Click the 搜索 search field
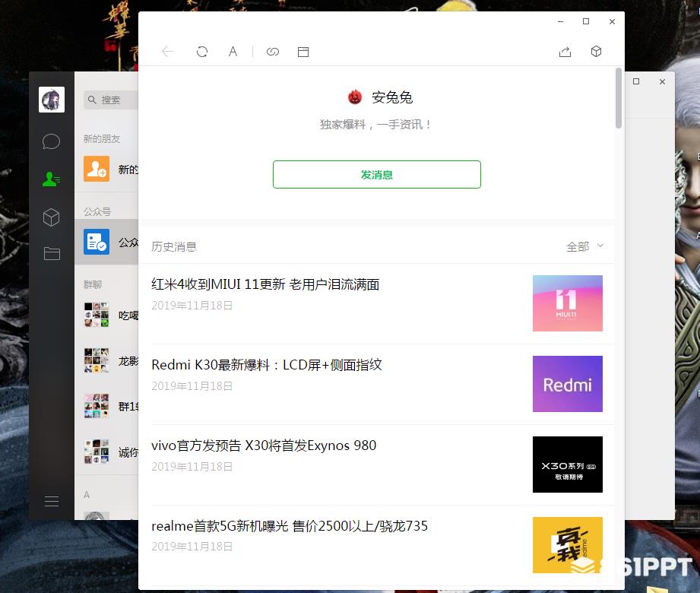700x593 pixels. (x=111, y=100)
